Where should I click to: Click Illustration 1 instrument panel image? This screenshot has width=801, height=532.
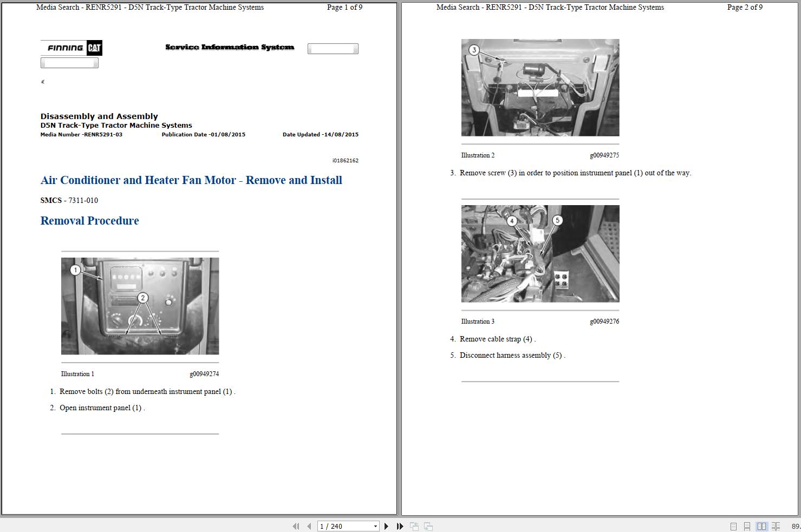pyautogui.click(x=140, y=306)
